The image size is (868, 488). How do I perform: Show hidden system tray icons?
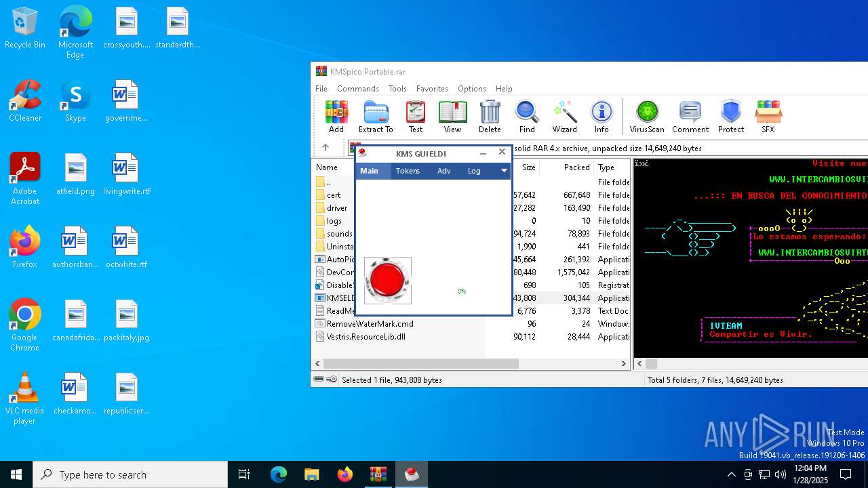tap(731, 474)
